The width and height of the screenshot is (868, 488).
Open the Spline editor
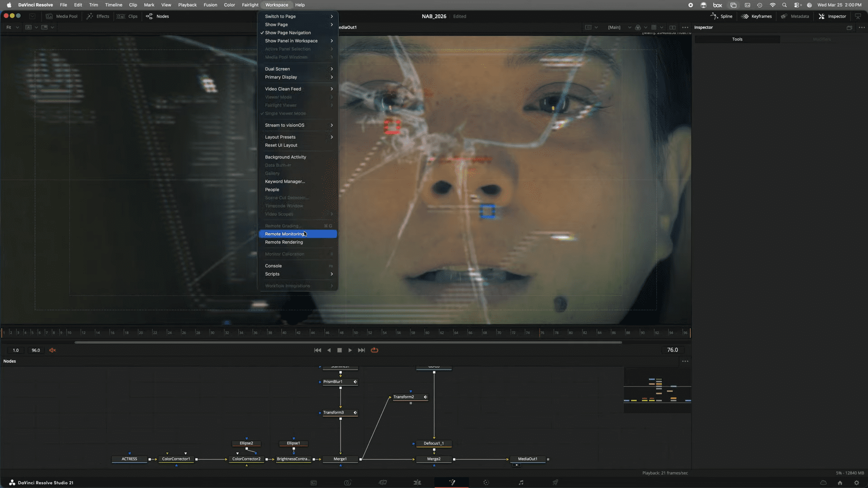tap(722, 16)
